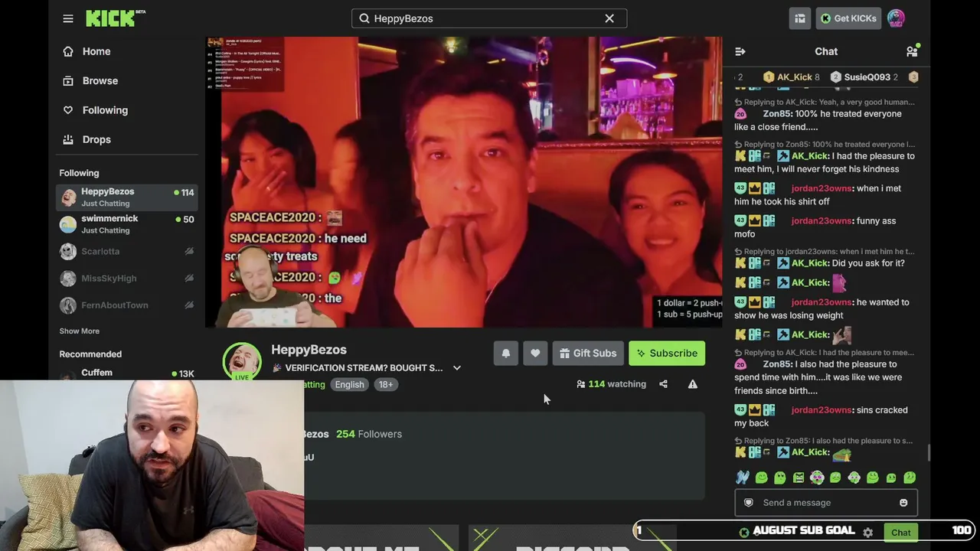
Task: Click the third quick emote in chat row
Action: tap(780, 478)
